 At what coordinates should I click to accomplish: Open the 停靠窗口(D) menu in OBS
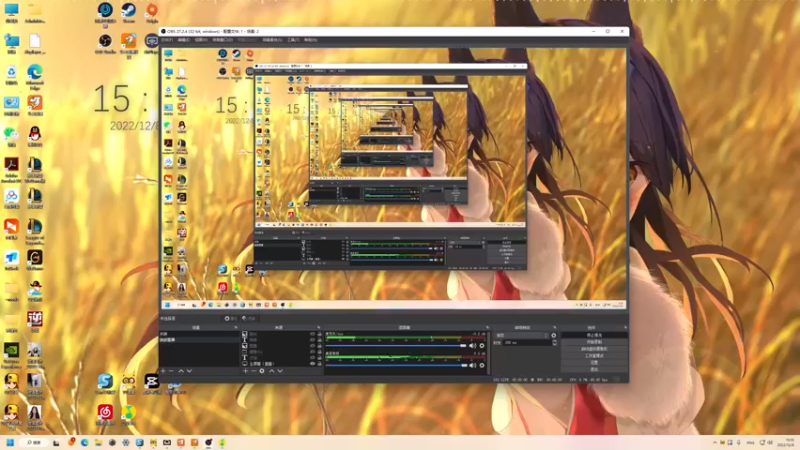222,40
